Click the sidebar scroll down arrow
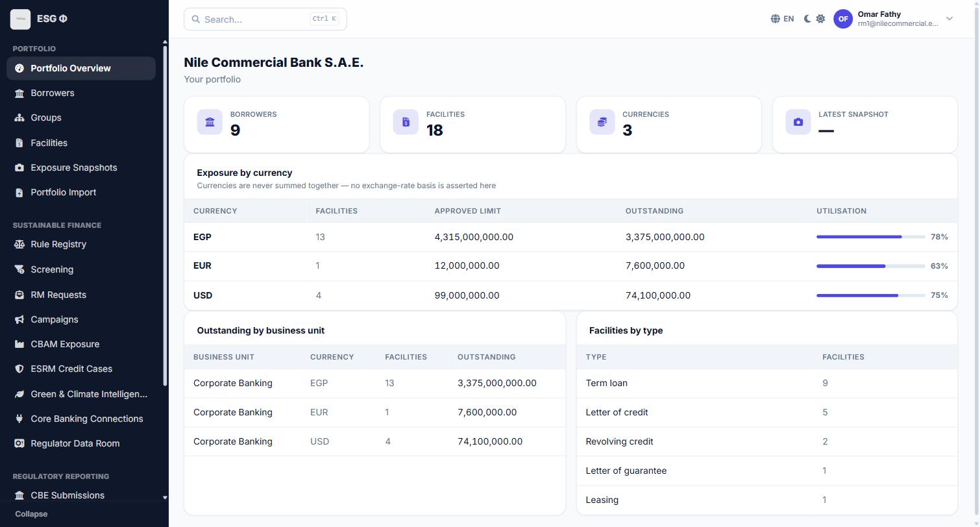This screenshot has width=980, height=527. click(165, 498)
